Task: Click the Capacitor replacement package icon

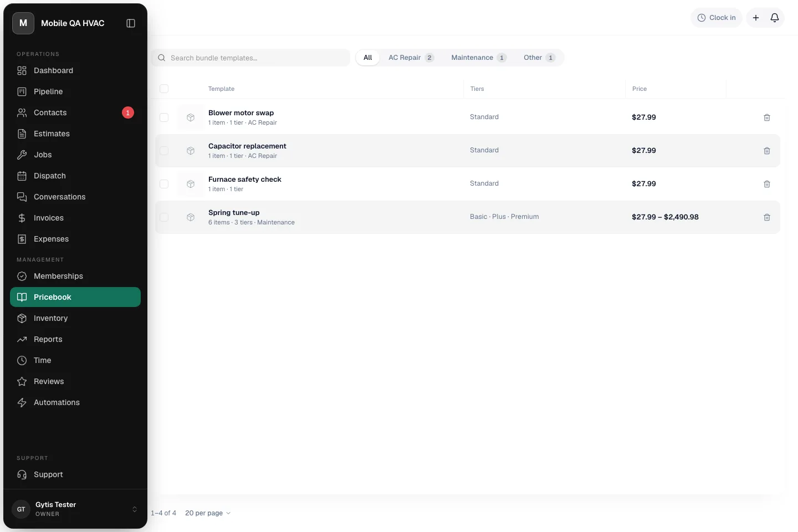Action: coord(191,151)
